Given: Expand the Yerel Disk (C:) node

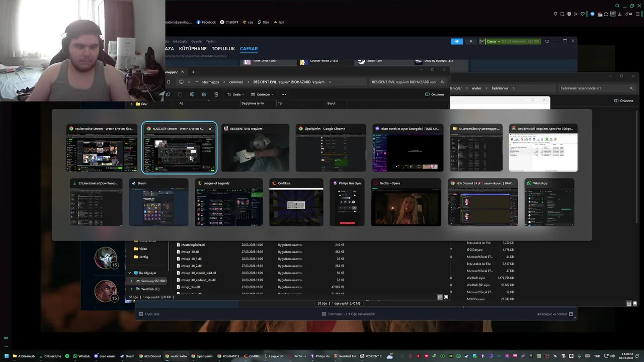Looking at the screenshot, I should (x=132, y=289).
